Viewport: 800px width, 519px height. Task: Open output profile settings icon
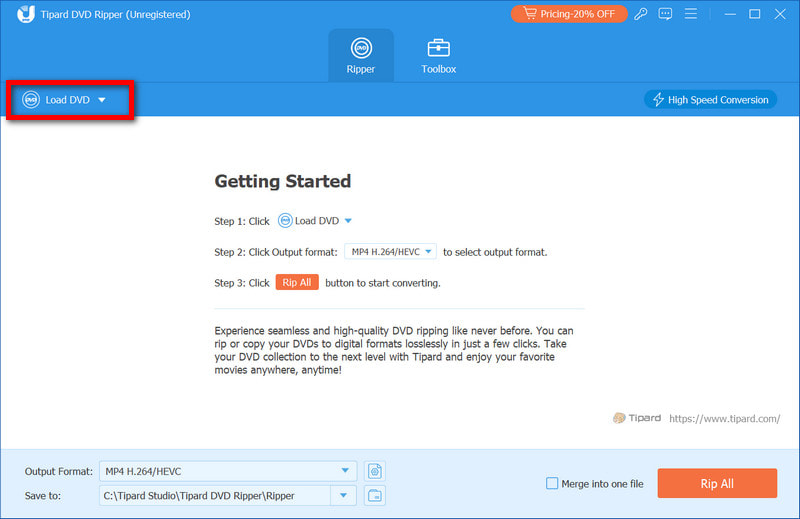tap(374, 471)
